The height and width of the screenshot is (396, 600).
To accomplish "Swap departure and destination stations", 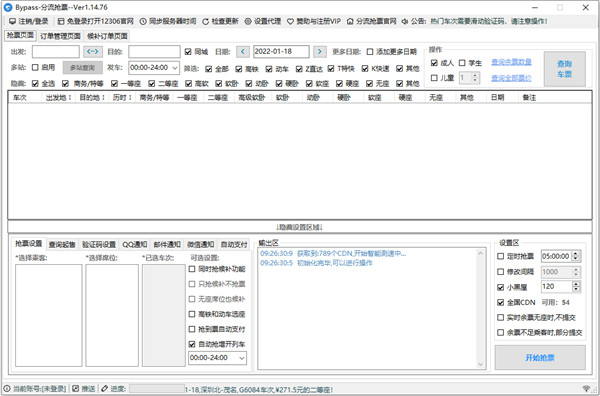I will pos(93,52).
